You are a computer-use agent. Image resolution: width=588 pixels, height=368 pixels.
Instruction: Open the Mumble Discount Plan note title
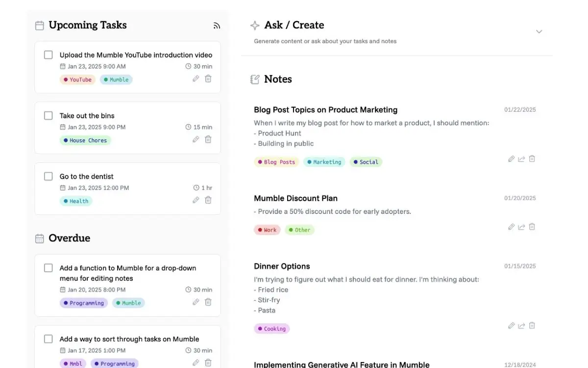point(295,198)
